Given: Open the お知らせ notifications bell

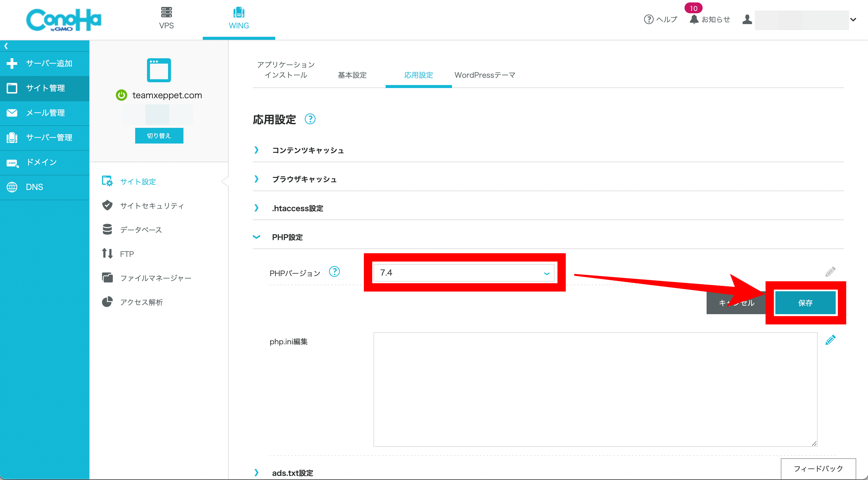Looking at the screenshot, I should (709, 20).
